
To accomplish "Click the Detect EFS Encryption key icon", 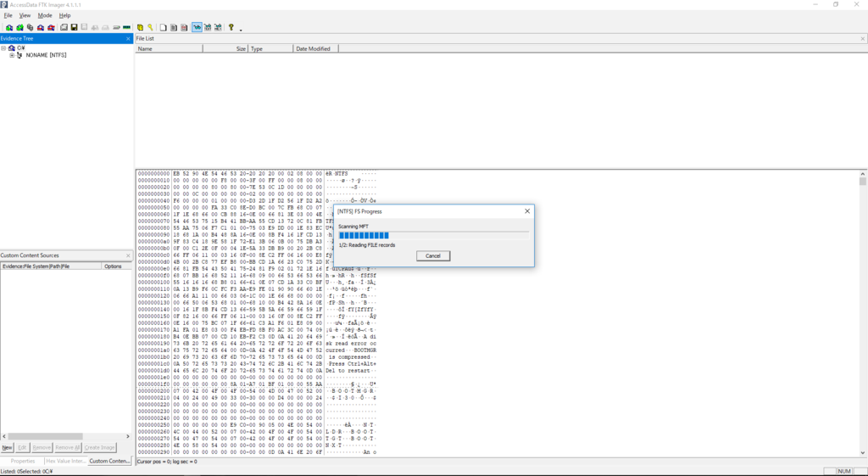I will [150, 27].
